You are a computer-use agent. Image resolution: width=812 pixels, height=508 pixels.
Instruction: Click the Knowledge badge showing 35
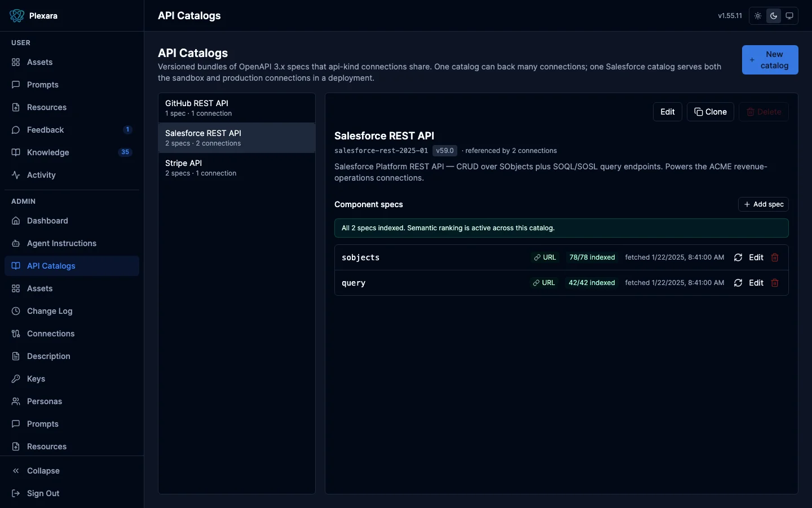tap(125, 152)
